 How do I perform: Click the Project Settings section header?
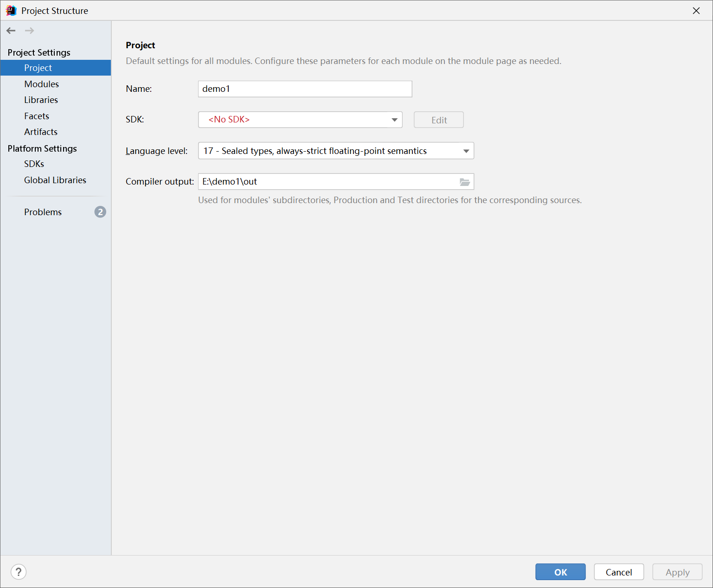click(x=39, y=52)
